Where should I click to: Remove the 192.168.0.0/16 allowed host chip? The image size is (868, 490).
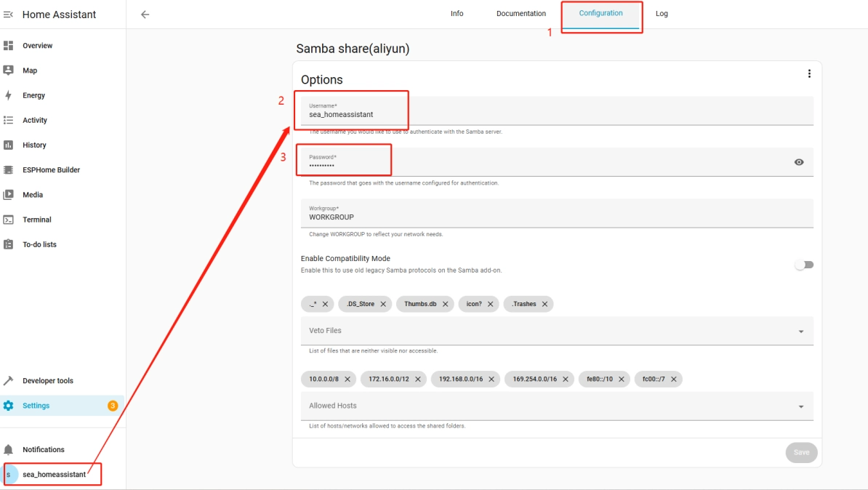point(491,379)
